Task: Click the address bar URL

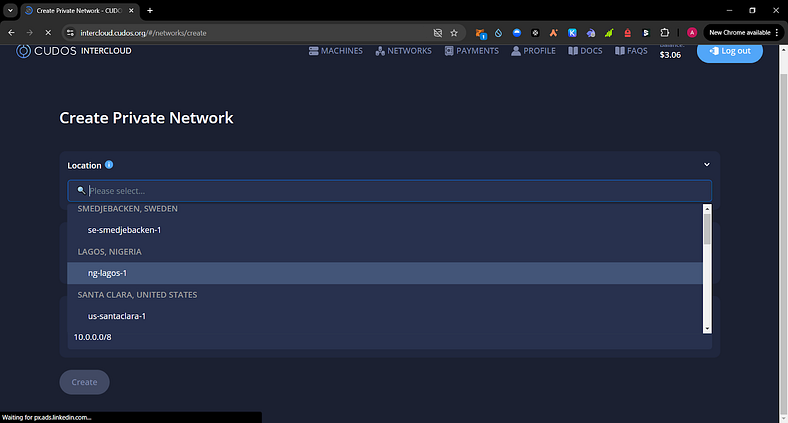Action: point(143,33)
